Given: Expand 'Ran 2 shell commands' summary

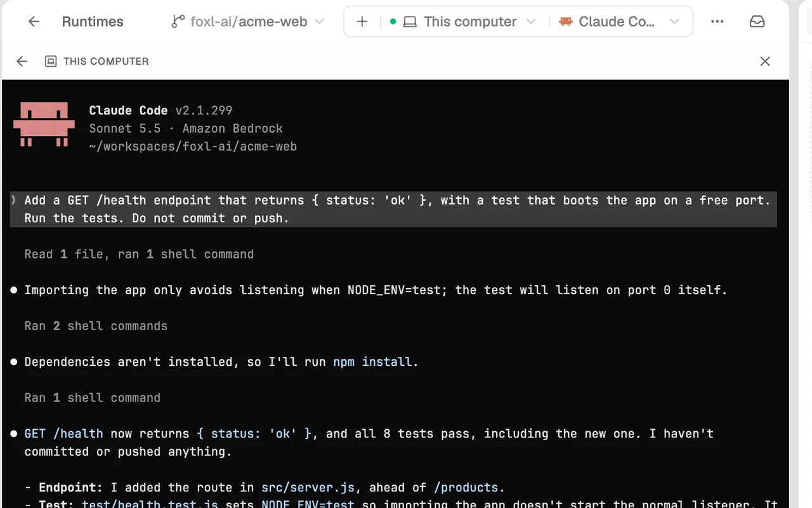Looking at the screenshot, I should point(96,326).
